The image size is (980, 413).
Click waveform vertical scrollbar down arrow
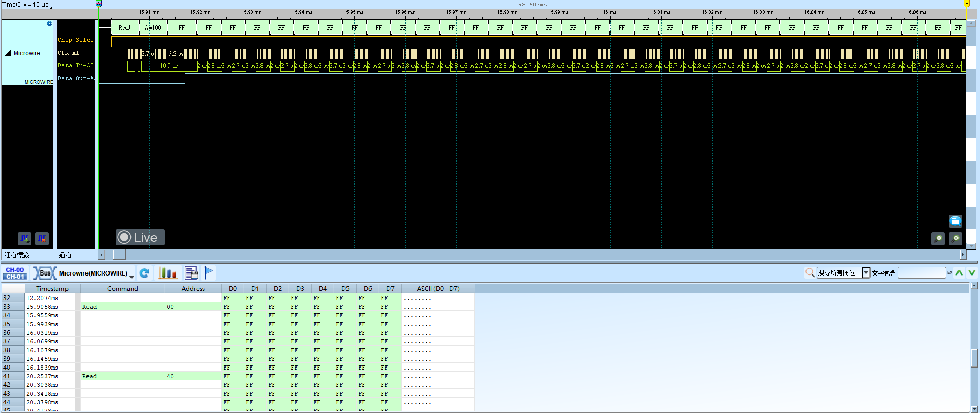point(971,246)
